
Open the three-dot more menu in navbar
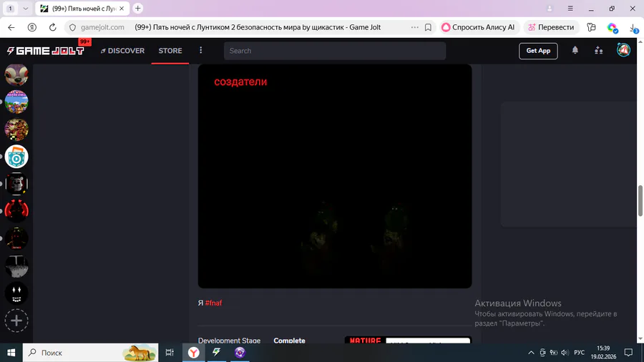coord(201,50)
